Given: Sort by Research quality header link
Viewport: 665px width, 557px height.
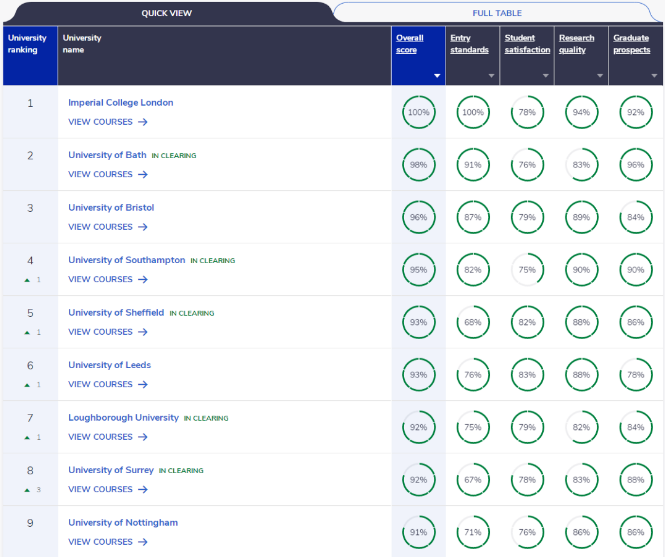Looking at the screenshot, I should 576,44.
